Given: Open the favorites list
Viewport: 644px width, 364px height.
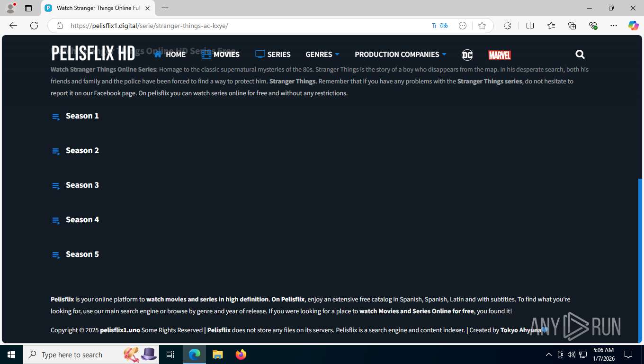Looking at the screenshot, I should pyautogui.click(x=551, y=26).
